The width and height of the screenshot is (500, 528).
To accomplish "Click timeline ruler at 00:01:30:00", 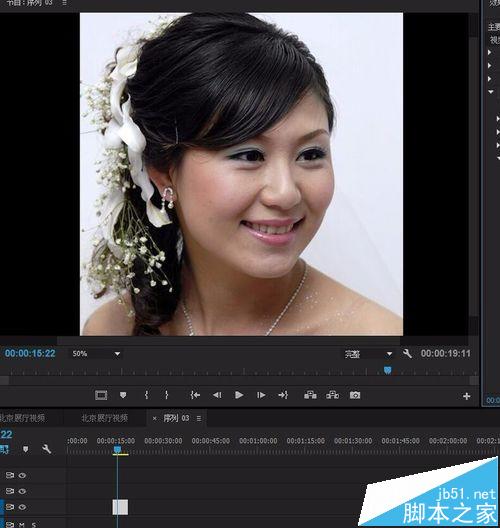I will 353,441.
